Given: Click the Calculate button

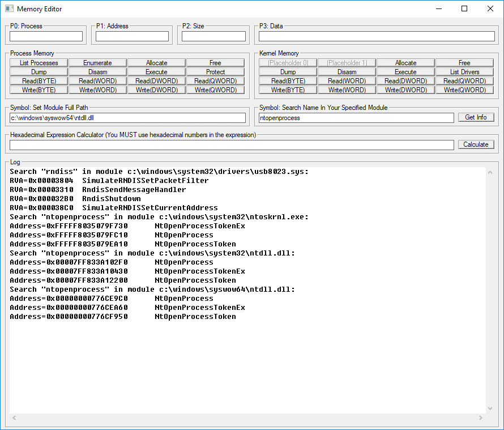Looking at the screenshot, I should point(476,144).
